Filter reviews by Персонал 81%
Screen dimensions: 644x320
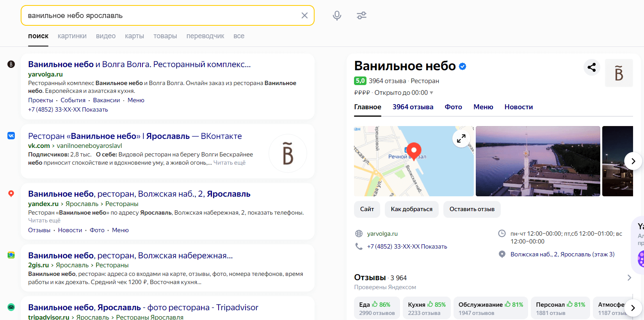560,308
